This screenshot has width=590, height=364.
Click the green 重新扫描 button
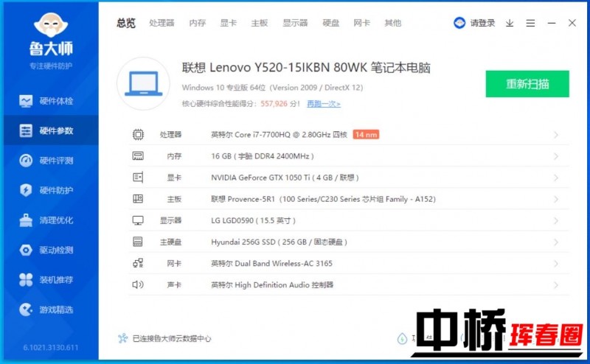tap(527, 84)
